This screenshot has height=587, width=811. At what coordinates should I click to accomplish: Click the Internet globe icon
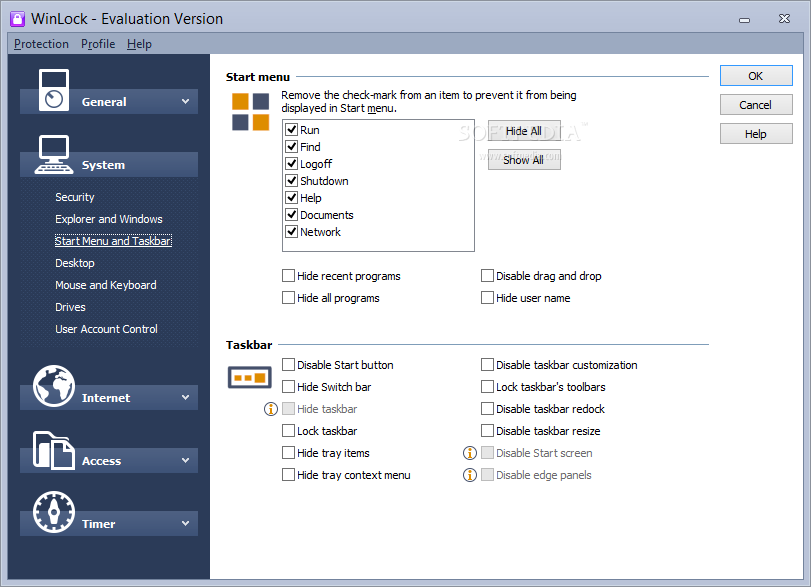coord(54,386)
